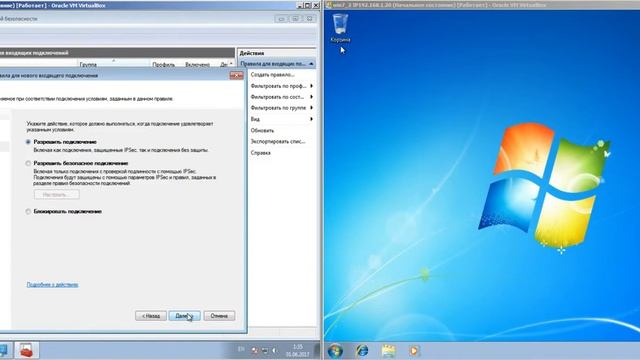This screenshot has height=360, width=640.
Task: Click 'Экспортировать спис...' in Actions pane
Action: click(278, 142)
